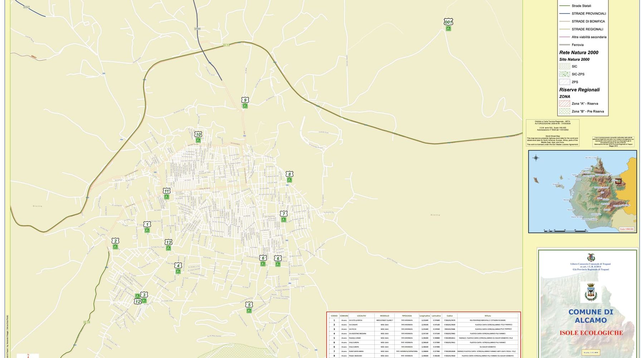The width and height of the screenshot is (644, 358).
Task: Click the Rete Natura 2000 heading
Action: click(x=579, y=53)
